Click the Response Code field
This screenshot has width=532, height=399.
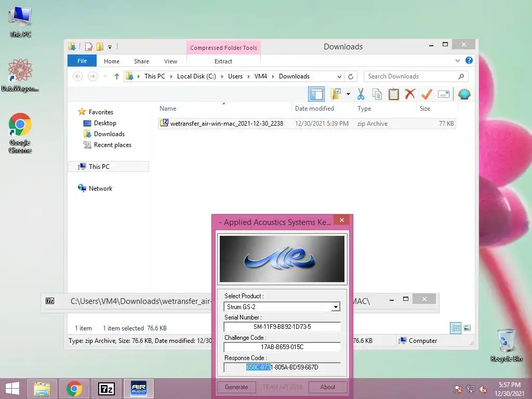click(x=282, y=367)
